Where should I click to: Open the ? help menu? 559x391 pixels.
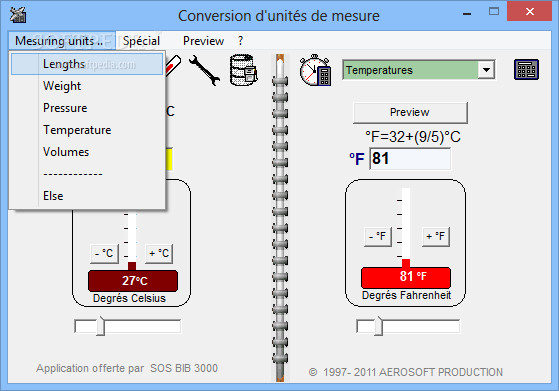(241, 41)
